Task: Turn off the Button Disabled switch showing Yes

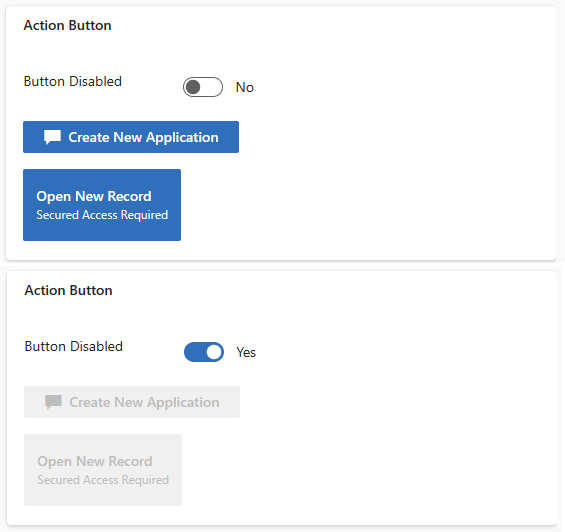Action: [x=204, y=352]
